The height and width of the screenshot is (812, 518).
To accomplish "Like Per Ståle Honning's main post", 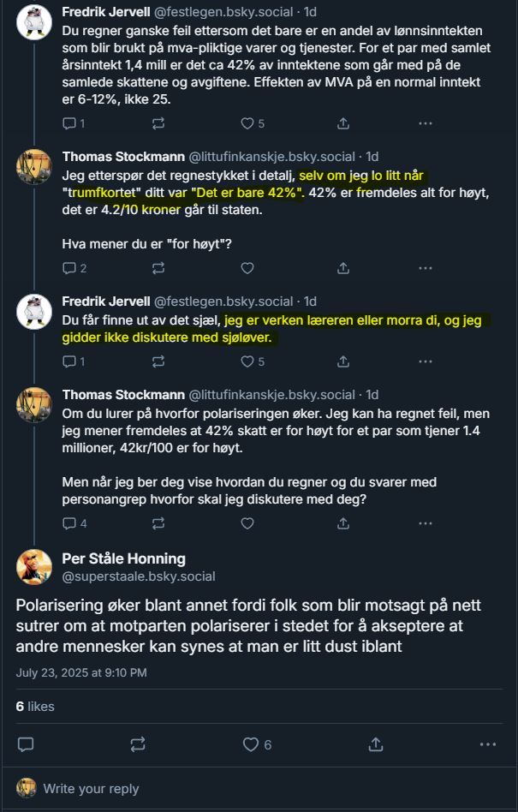I will click(257, 744).
